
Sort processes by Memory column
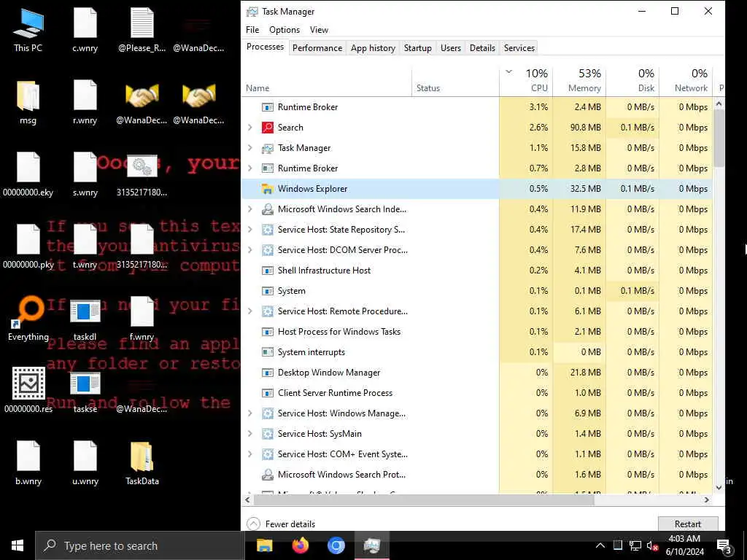click(x=579, y=81)
